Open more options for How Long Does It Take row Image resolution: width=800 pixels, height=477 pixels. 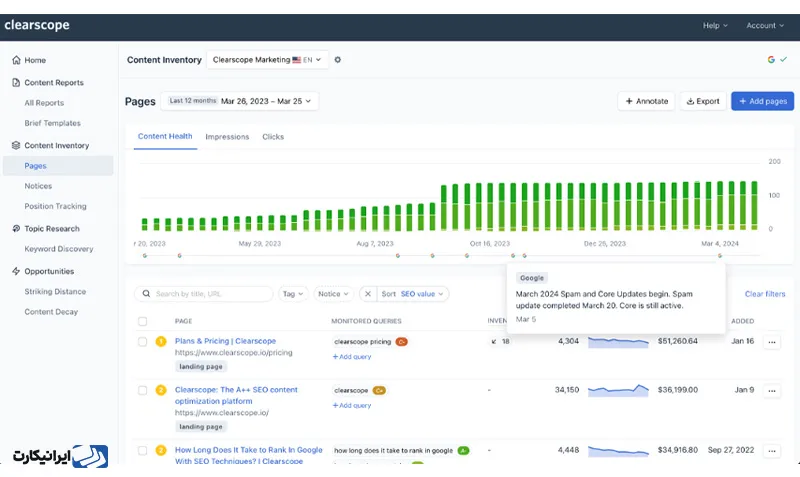772,451
